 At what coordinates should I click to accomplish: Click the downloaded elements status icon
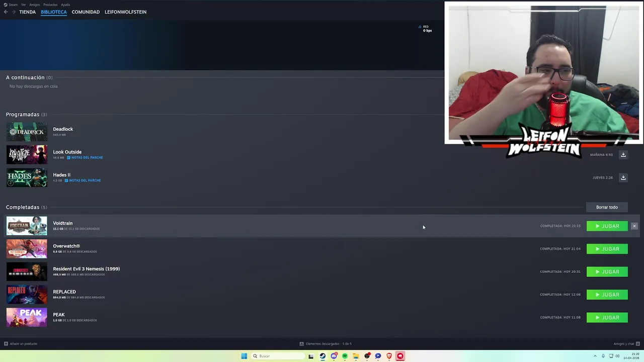[x=301, y=344]
